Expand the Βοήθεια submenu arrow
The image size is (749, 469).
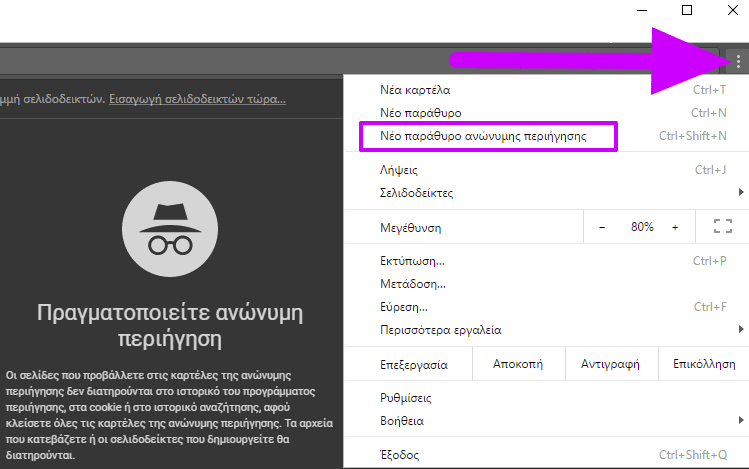741,420
